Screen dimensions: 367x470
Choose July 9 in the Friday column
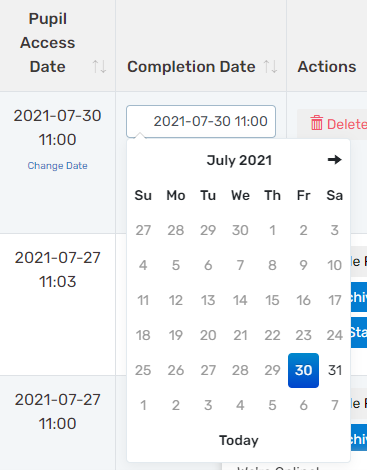click(303, 265)
